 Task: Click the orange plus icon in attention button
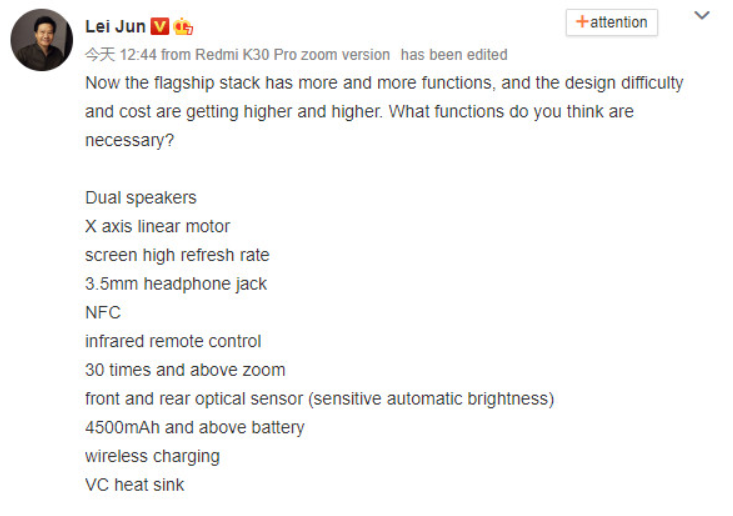coord(582,22)
